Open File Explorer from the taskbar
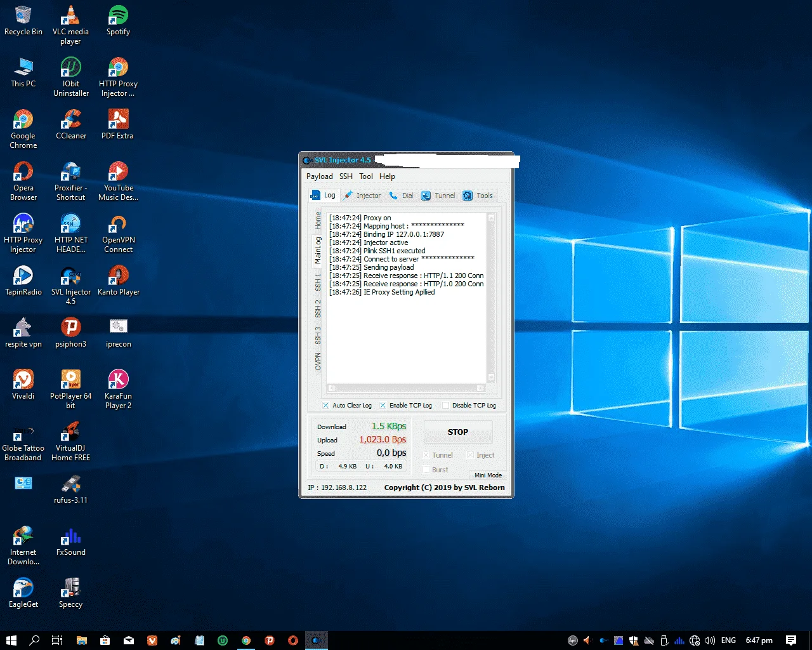The image size is (812, 650). (81, 640)
